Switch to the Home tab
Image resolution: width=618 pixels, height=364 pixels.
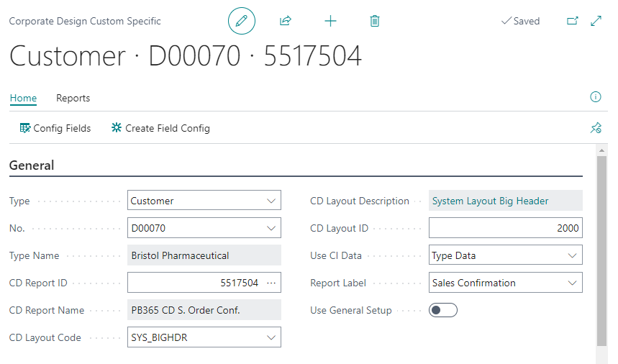click(23, 98)
